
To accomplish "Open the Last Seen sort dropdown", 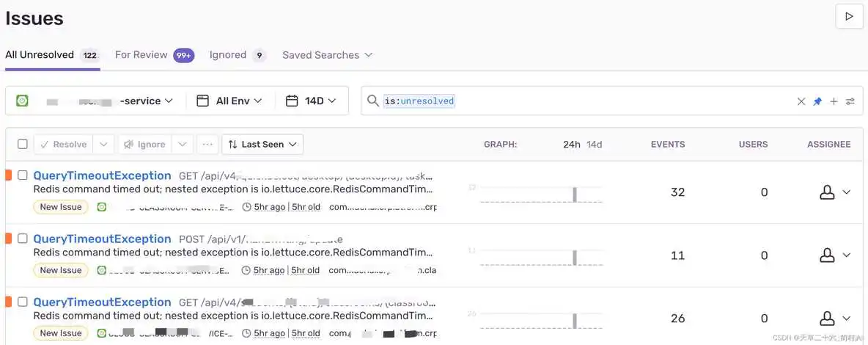I will (262, 145).
